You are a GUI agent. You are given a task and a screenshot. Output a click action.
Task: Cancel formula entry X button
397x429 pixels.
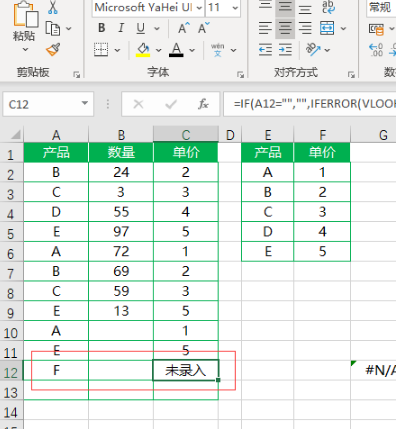[138, 105]
